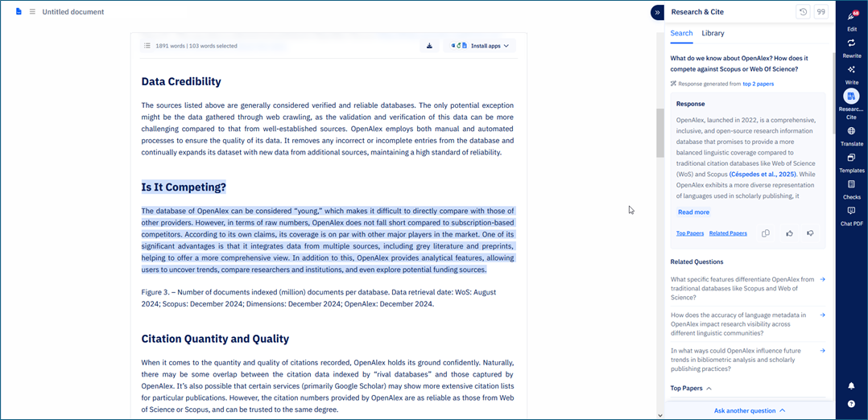Click the question text about OpenAlex competing
The height and width of the screenshot is (420, 868).
(739, 64)
